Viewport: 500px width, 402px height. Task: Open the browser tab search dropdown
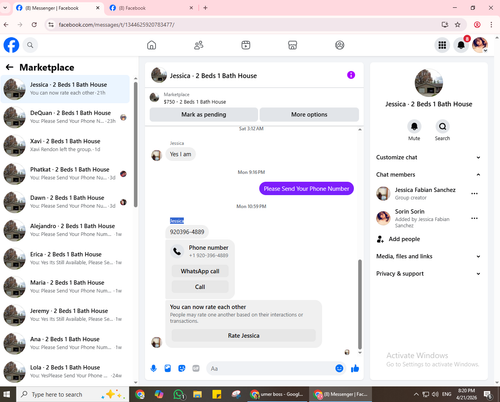[5, 8]
